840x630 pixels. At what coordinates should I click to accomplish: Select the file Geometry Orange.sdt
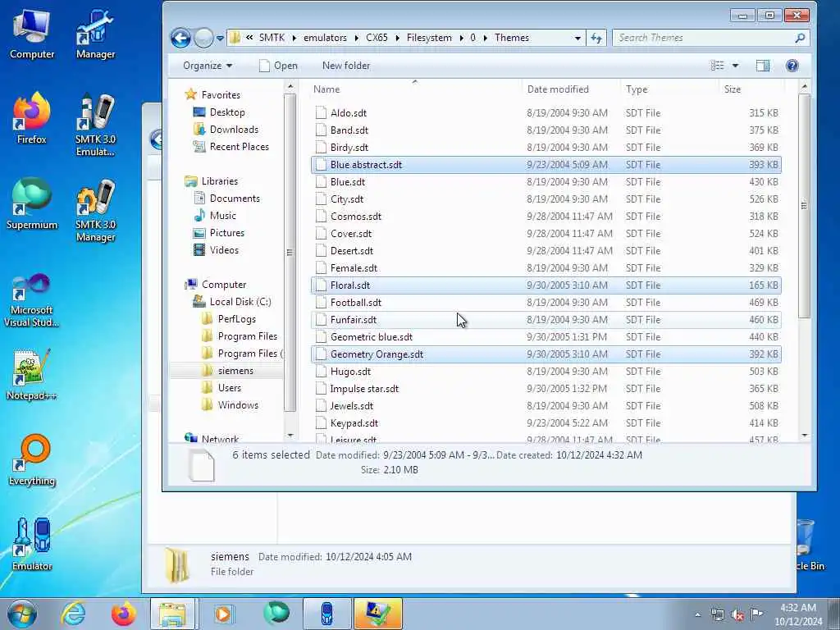coord(546,354)
